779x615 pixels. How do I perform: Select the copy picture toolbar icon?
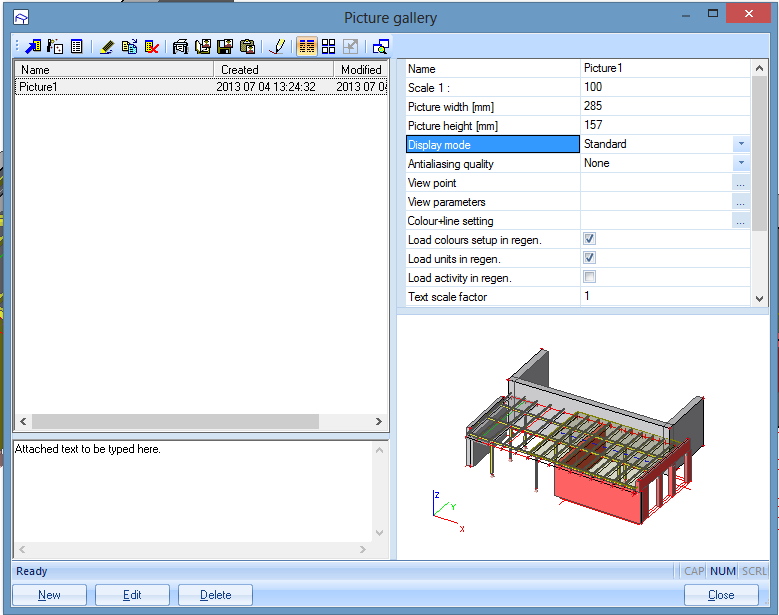click(x=203, y=47)
